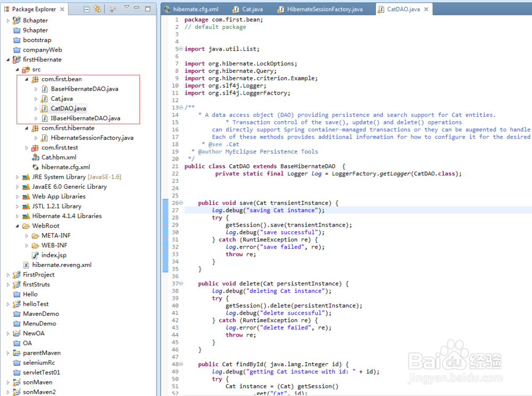532x396 pixels.
Task: Click the 9chapter folder icon
Action: pos(16,30)
